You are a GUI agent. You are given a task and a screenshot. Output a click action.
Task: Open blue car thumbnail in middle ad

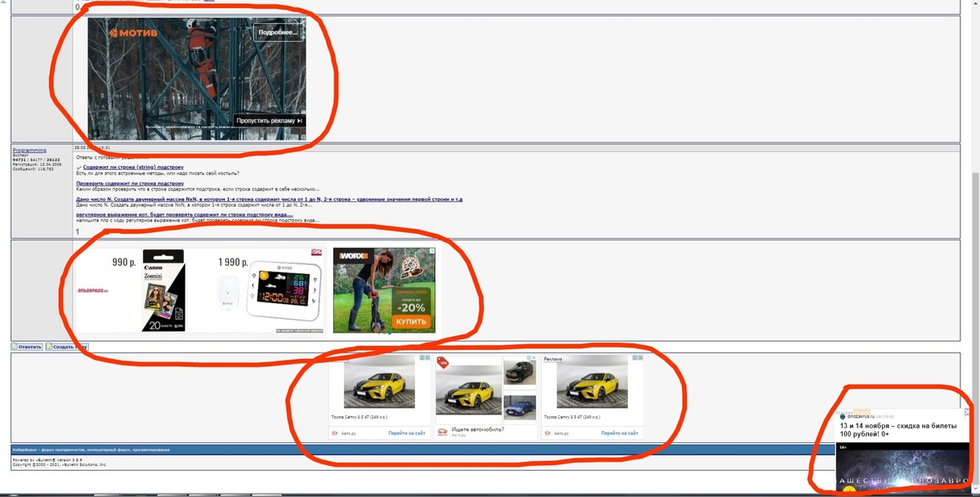(x=519, y=407)
